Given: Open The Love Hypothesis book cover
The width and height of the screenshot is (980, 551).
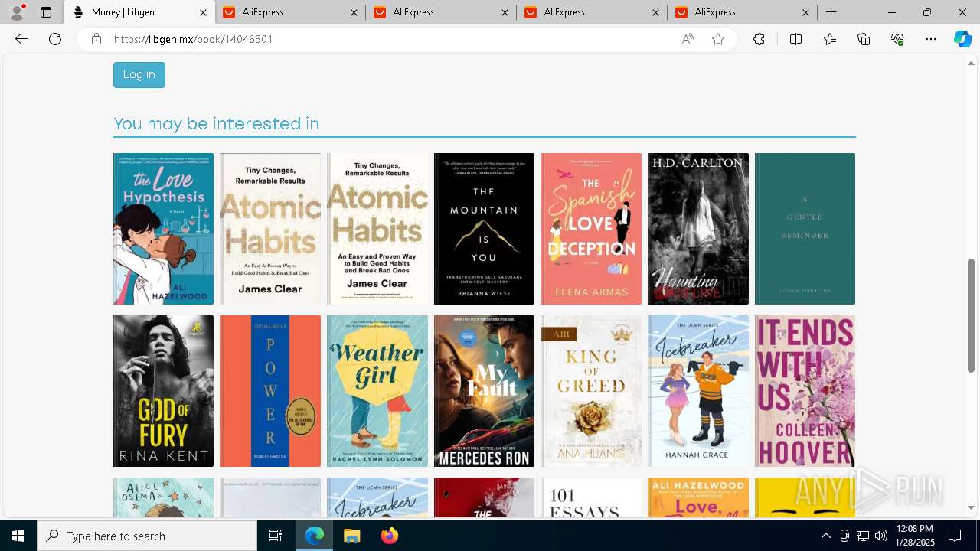Looking at the screenshot, I should point(163,229).
